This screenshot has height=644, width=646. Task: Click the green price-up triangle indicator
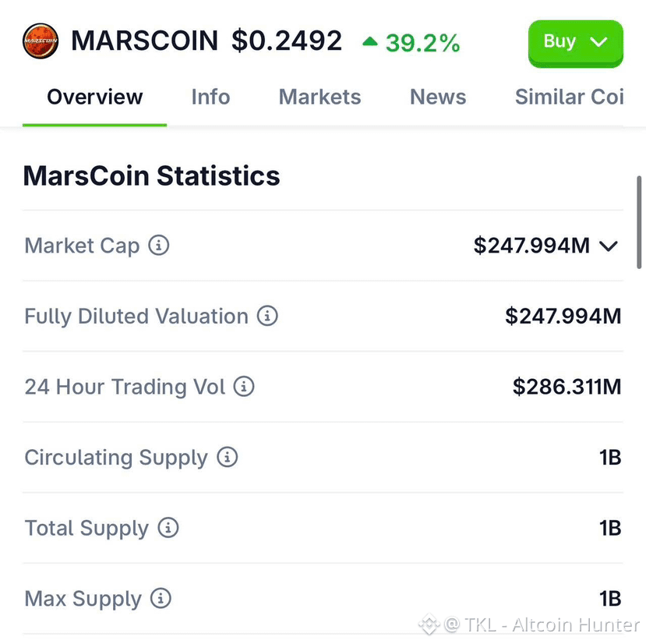tap(370, 41)
